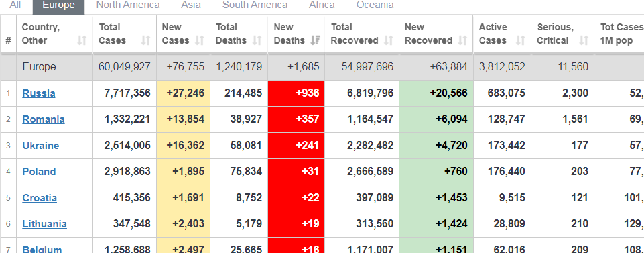Select Romania new recovered value +6,094
Image resolution: width=644 pixels, height=253 pixels.
(x=452, y=119)
